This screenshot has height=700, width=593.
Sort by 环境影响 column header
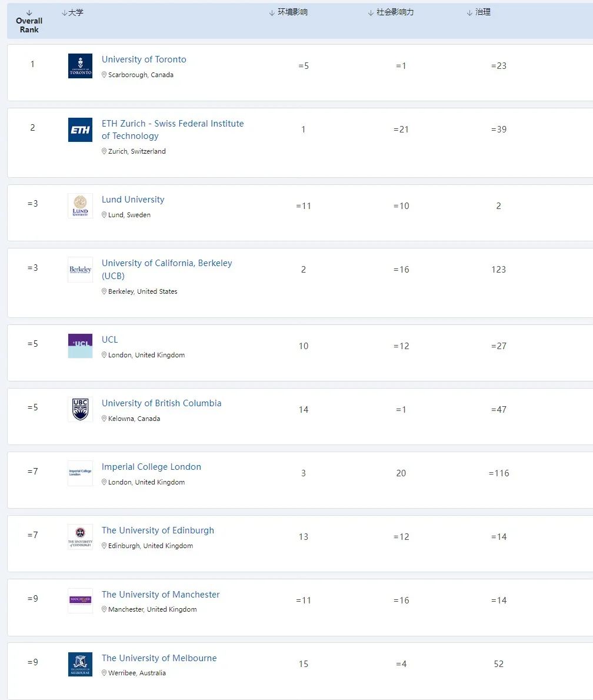[288, 12]
